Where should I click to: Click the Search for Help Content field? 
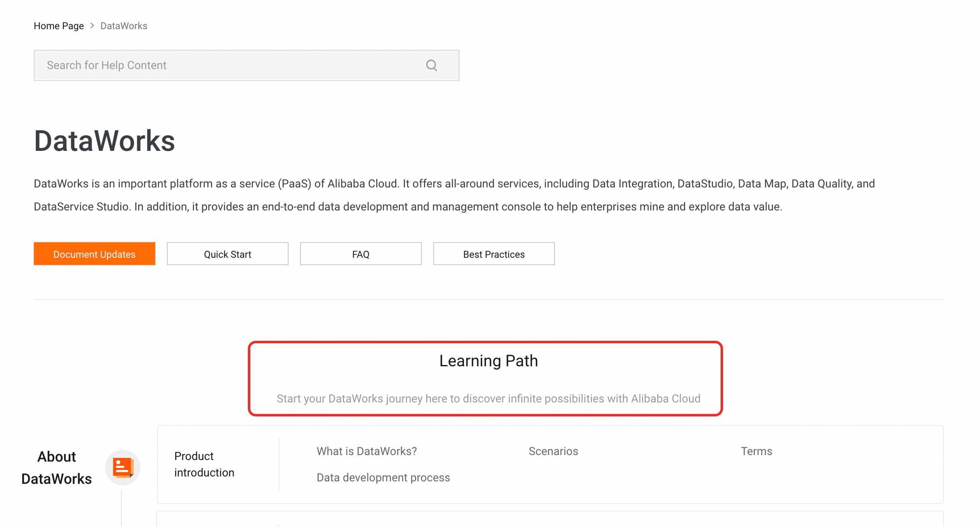[206, 65]
